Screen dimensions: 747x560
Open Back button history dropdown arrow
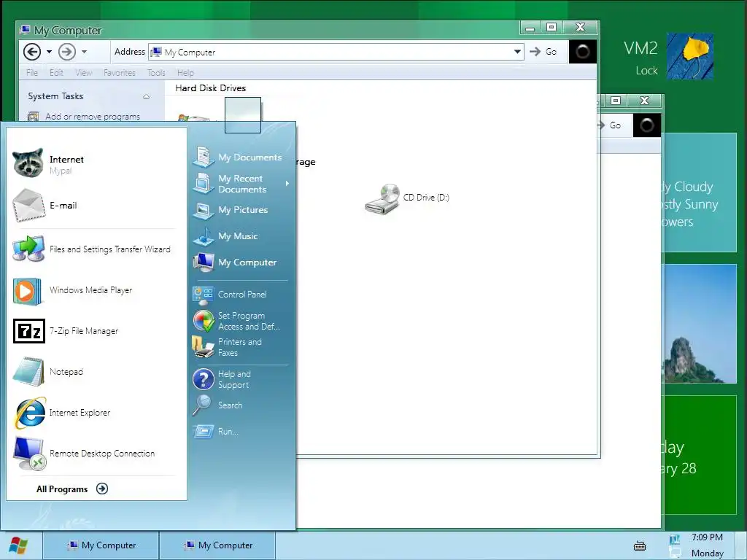click(49, 52)
